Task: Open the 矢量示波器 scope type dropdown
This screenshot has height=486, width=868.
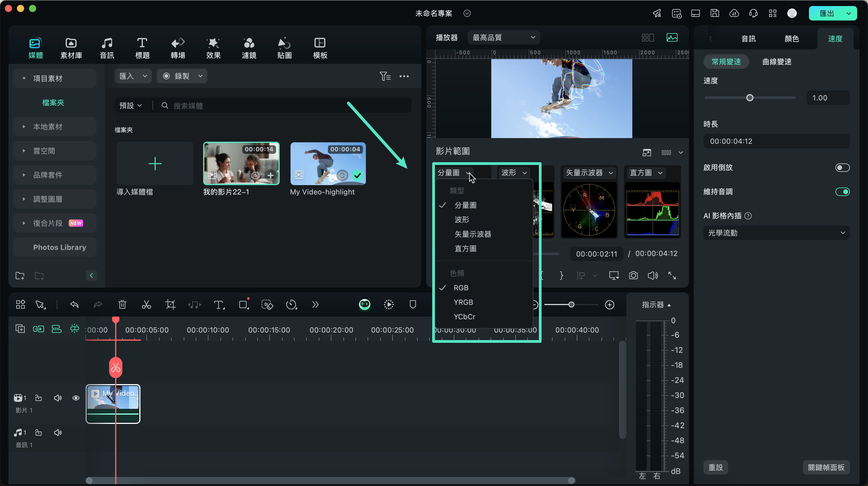Action: 589,173
